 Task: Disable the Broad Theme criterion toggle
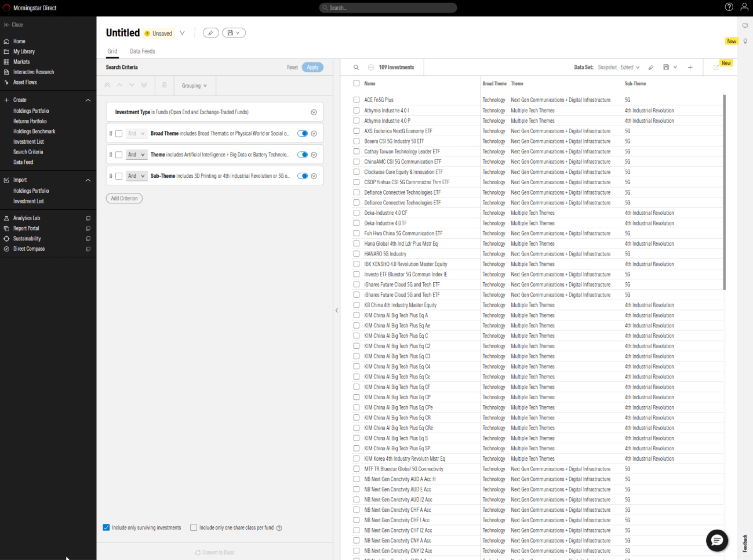302,133
